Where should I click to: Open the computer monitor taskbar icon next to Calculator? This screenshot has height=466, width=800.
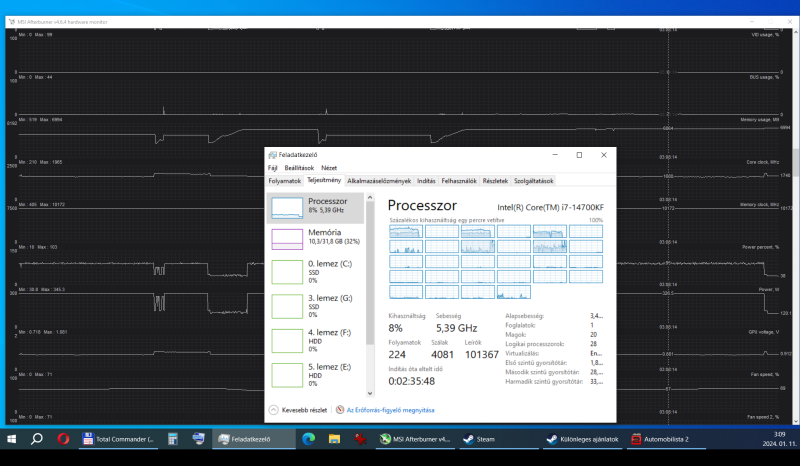[x=198, y=439]
